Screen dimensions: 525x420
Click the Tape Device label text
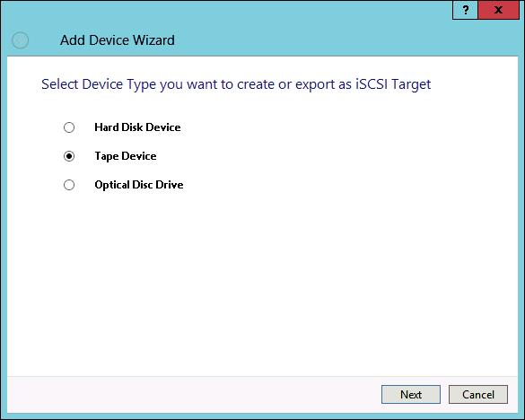126,156
